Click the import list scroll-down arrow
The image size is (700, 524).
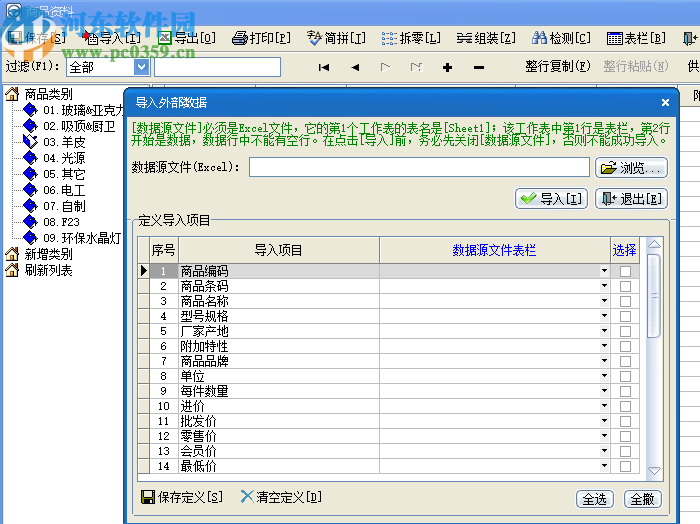tap(654, 470)
